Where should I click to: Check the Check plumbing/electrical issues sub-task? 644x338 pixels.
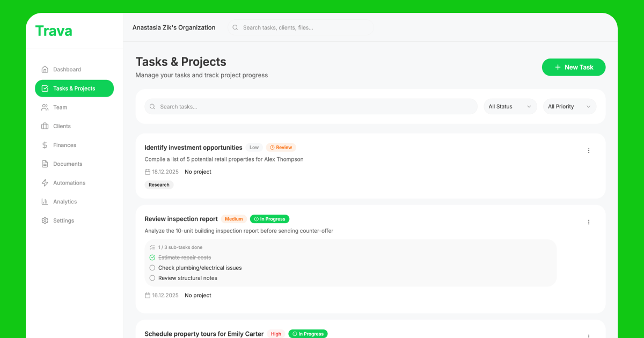(152, 268)
